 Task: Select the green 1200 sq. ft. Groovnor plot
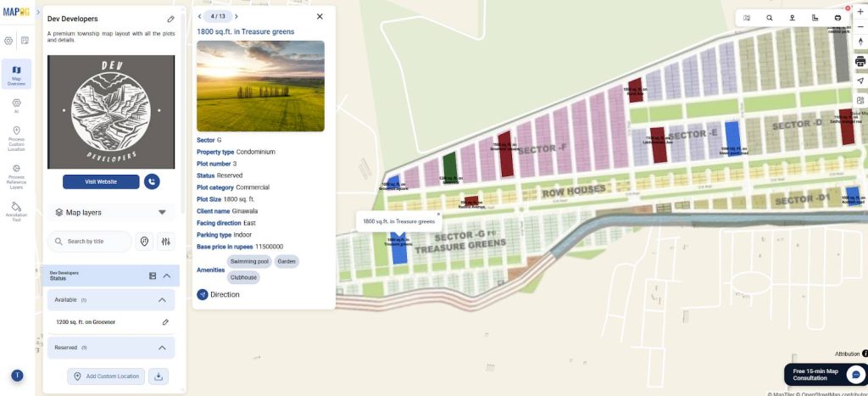click(450, 169)
